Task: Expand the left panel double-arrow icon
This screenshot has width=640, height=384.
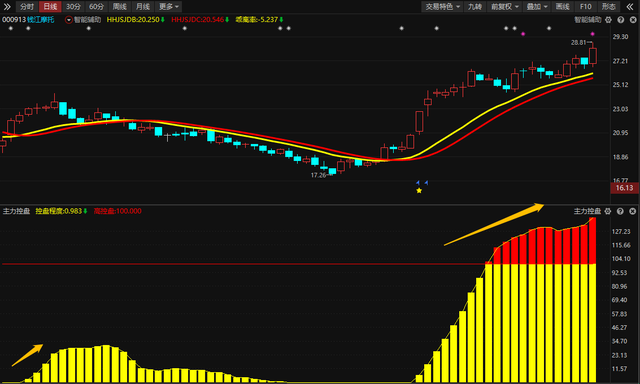Action: point(7,7)
